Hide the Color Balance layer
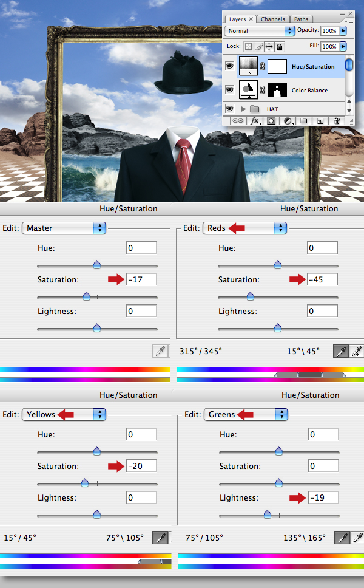Viewport: 364px width, 588px height. point(229,90)
